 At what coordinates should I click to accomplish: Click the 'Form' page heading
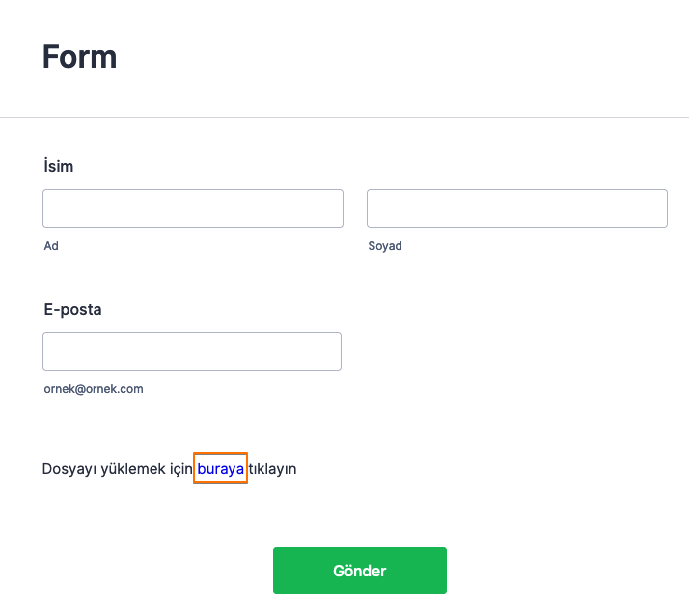point(79,57)
